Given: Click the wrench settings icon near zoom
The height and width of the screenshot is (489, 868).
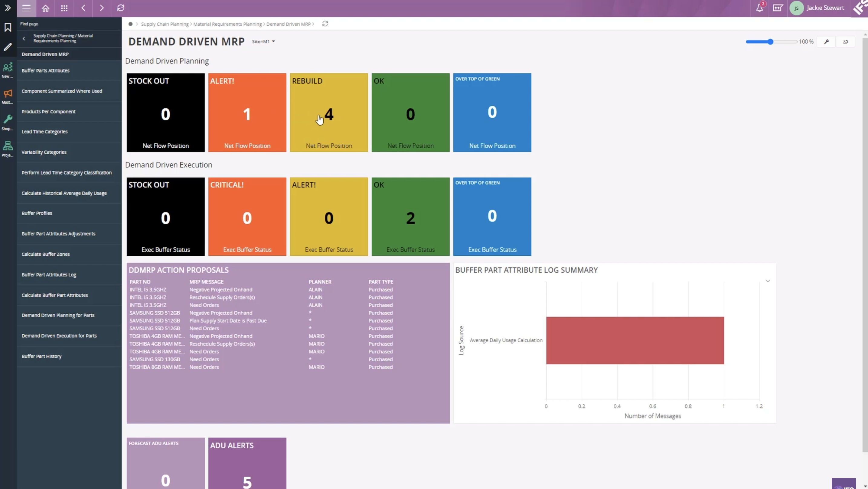Looking at the screenshot, I should pos(827,42).
